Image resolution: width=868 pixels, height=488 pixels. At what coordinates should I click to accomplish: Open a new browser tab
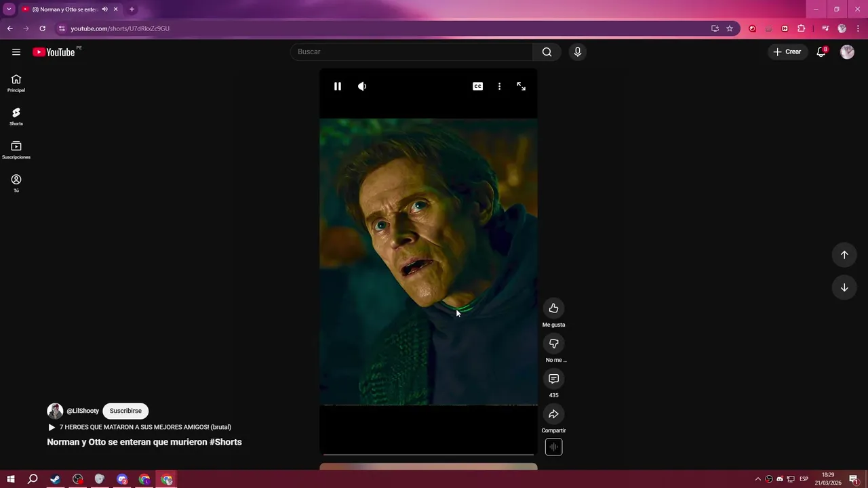tap(132, 9)
